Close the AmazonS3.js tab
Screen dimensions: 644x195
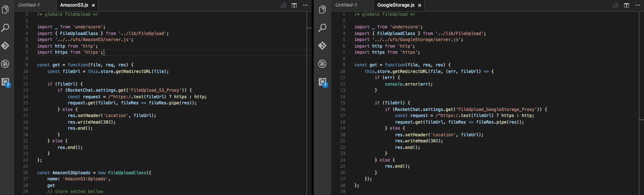[x=93, y=5]
